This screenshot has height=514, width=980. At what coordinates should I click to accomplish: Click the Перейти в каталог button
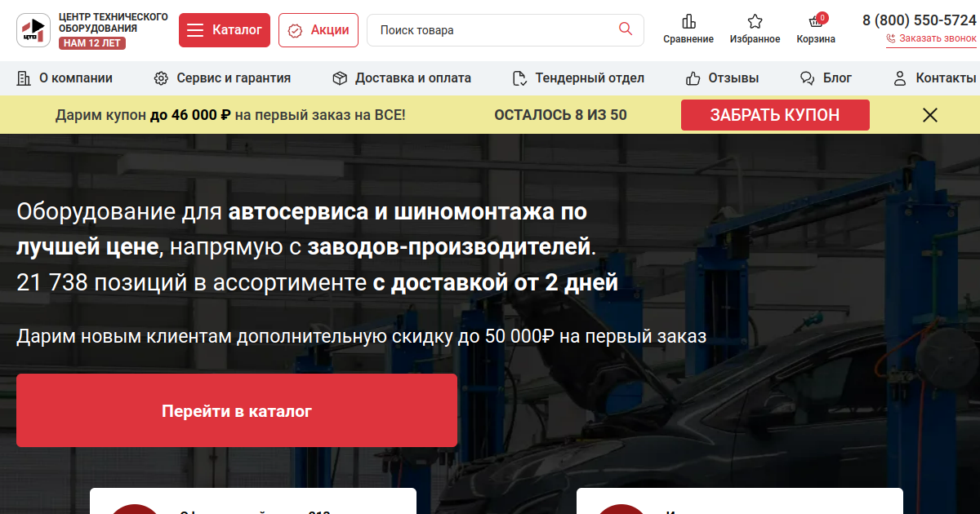pyautogui.click(x=237, y=410)
